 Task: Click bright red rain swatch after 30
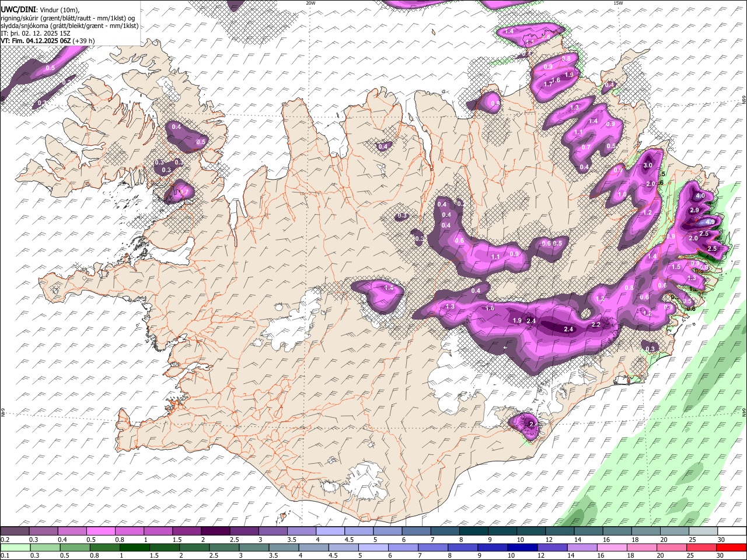(730, 547)
